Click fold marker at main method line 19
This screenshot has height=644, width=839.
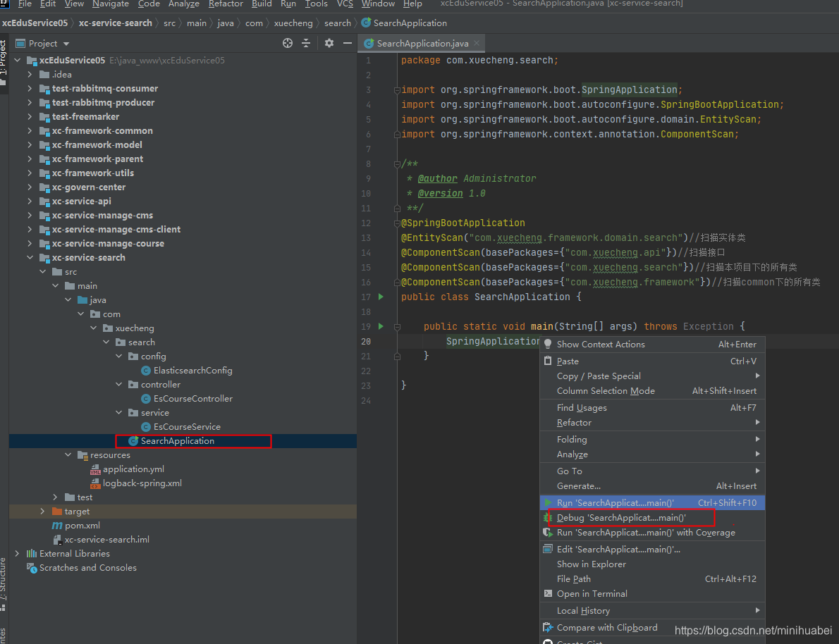[397, 326]
